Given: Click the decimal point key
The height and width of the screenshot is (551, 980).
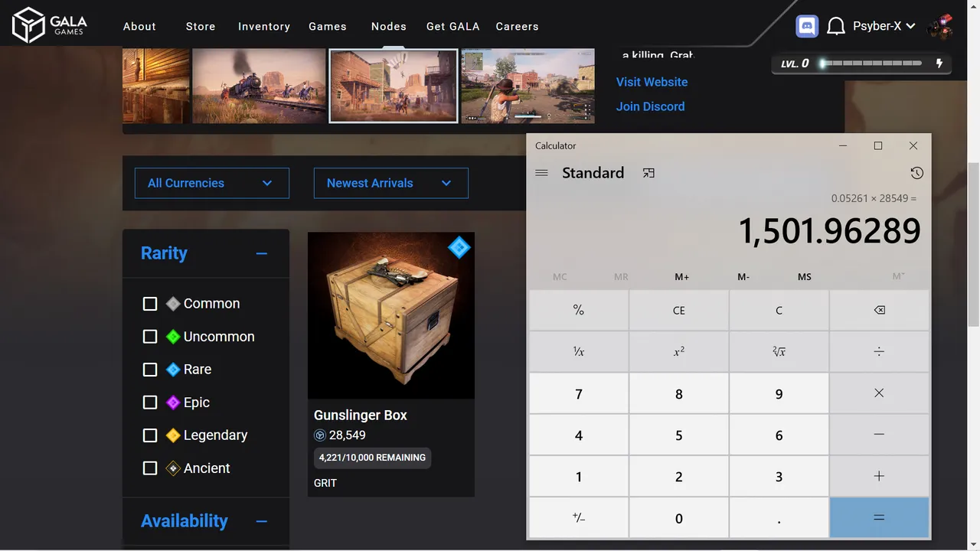Looking at the screenshot, I should click(x=779, y=517).
